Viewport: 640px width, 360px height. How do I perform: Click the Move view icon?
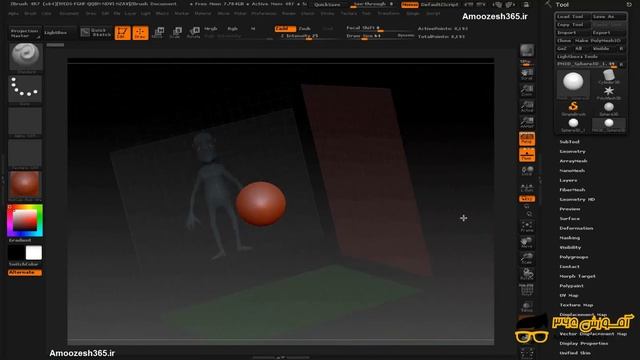point(527,242)
